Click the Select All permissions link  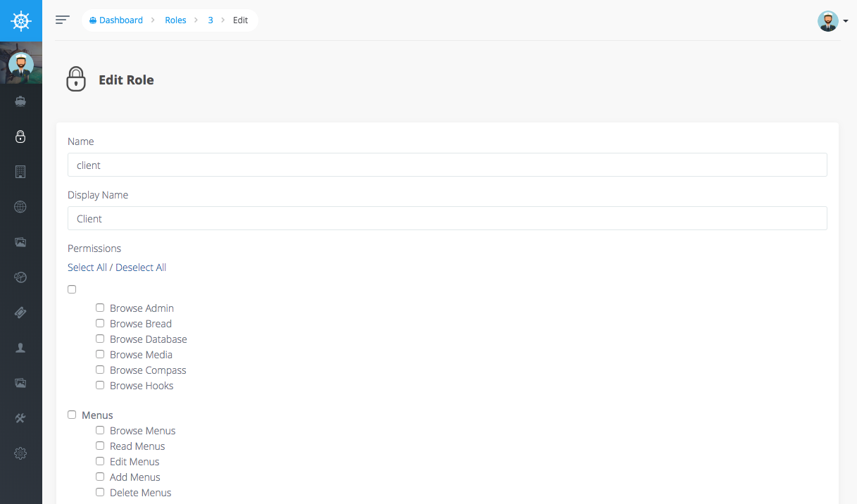pyautogui.click(x=87, y=267)
